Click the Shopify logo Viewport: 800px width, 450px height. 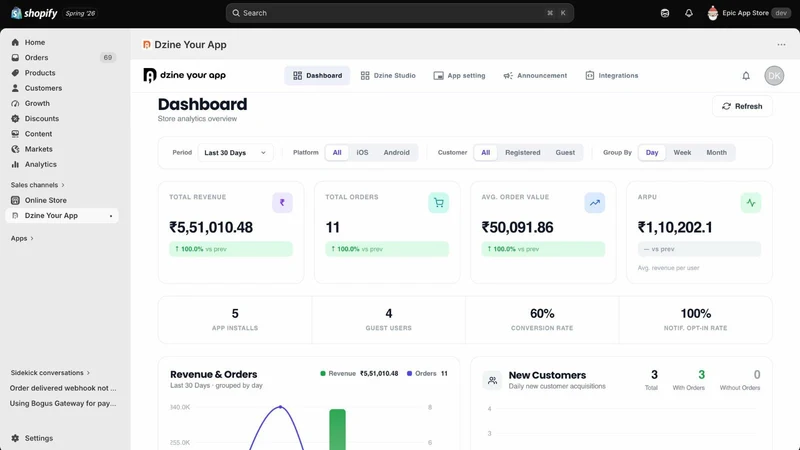pyautogui.click(x=34, y=13)
